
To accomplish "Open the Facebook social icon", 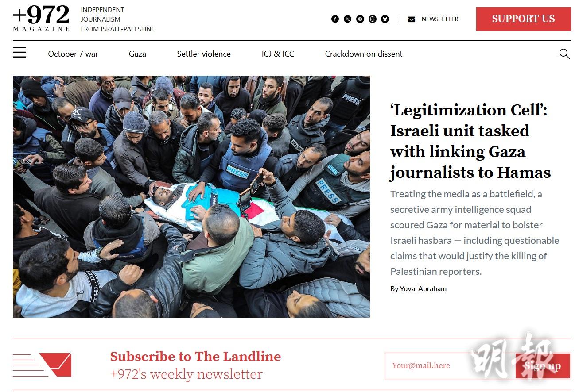I will coord(335,19).
